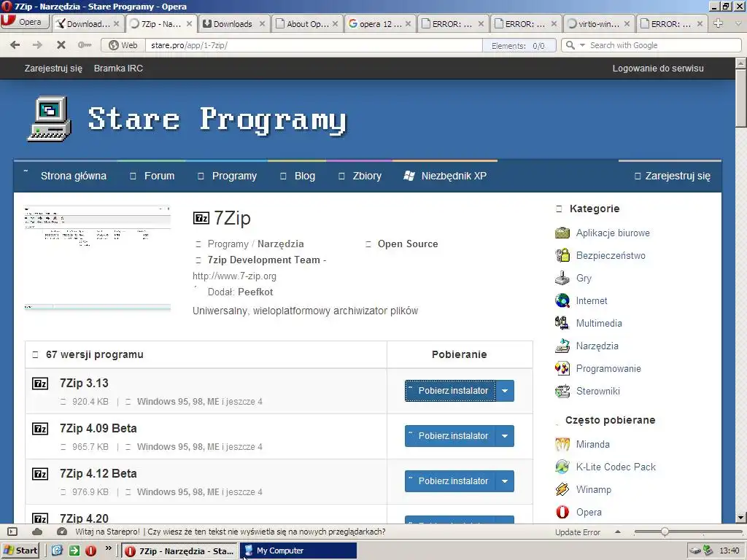This screenshot has height=560, width=747.
Task: Click the Bezpieczeństwo padlock icon
Action: (562, 255)
